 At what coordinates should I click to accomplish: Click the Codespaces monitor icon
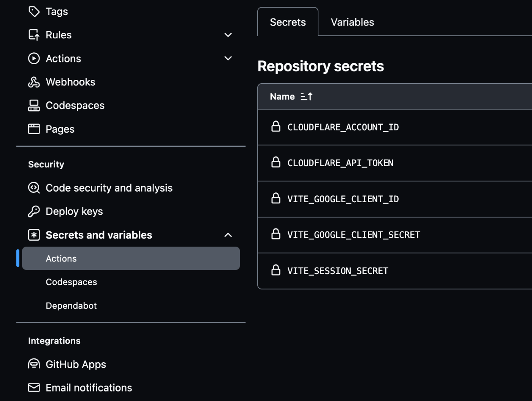[x=34, y=106]
